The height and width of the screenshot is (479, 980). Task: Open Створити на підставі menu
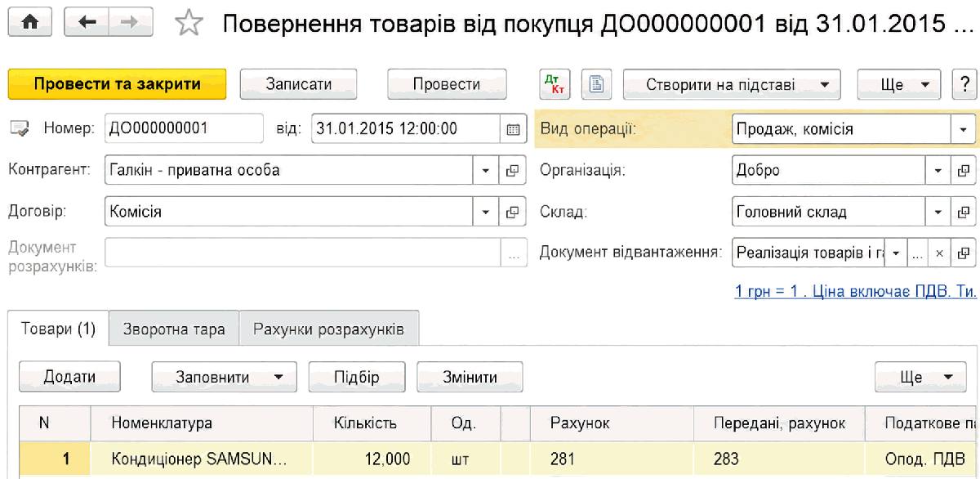(732, 84)
